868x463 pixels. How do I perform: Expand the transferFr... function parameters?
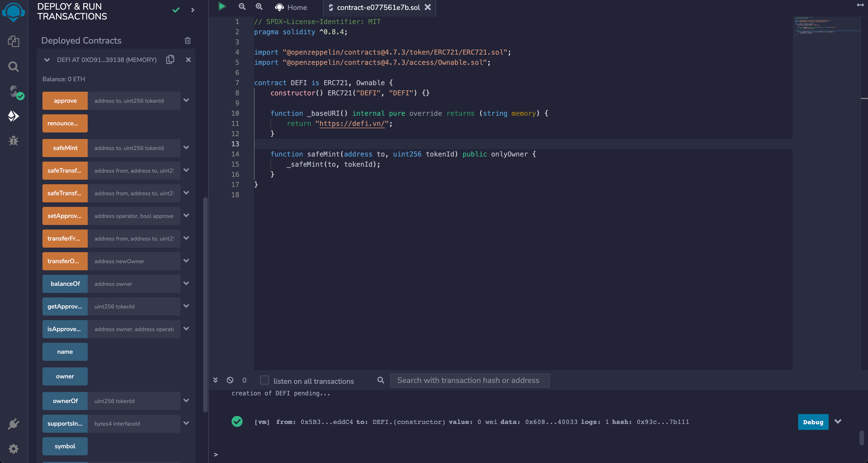click(186, 238)
